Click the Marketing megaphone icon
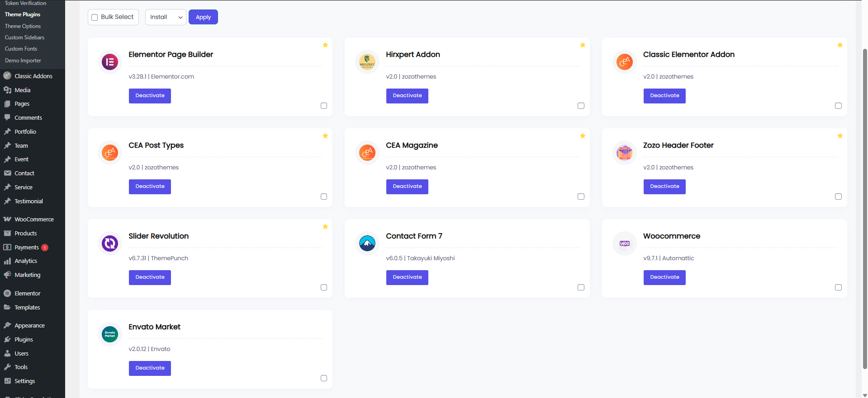Viewport: 868px width, 398px height. (7, 275)
